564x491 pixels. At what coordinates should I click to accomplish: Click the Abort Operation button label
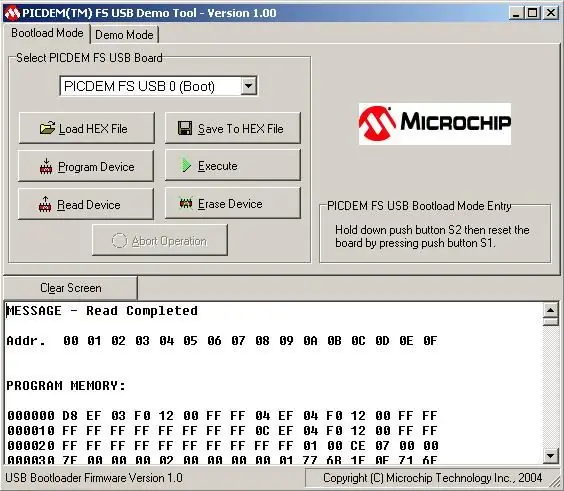click(169, 241)
